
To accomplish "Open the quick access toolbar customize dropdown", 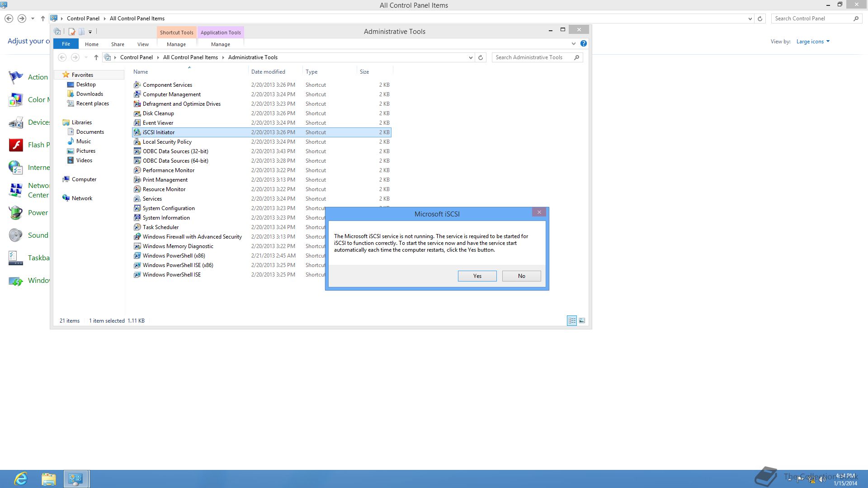I will coord(90,32).
